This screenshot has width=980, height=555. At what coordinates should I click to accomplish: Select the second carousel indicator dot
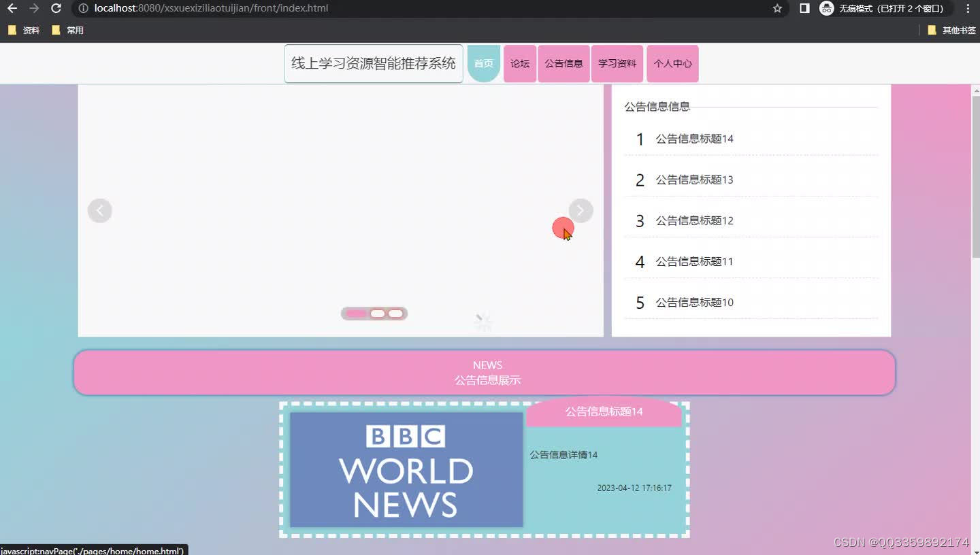[x=378, y=314]
